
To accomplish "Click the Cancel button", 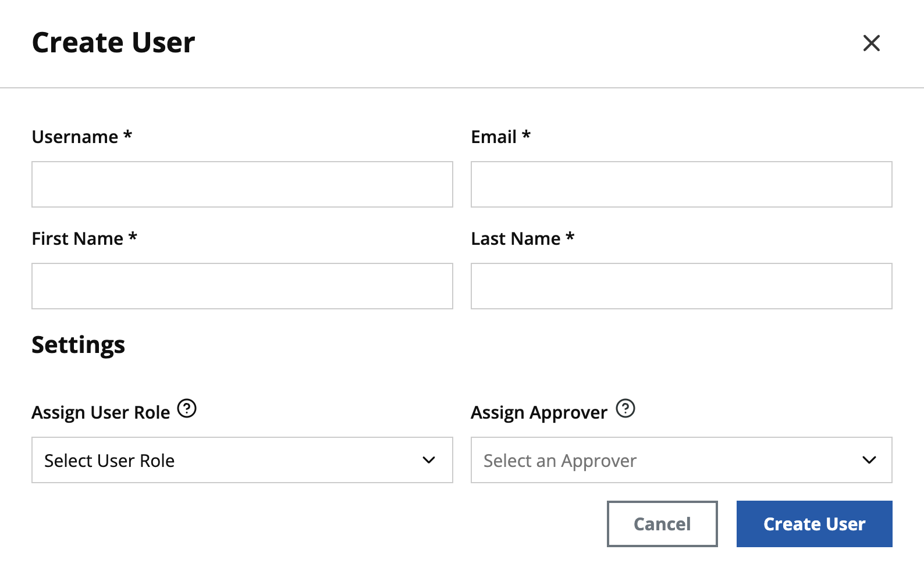I will pos(662,524).
